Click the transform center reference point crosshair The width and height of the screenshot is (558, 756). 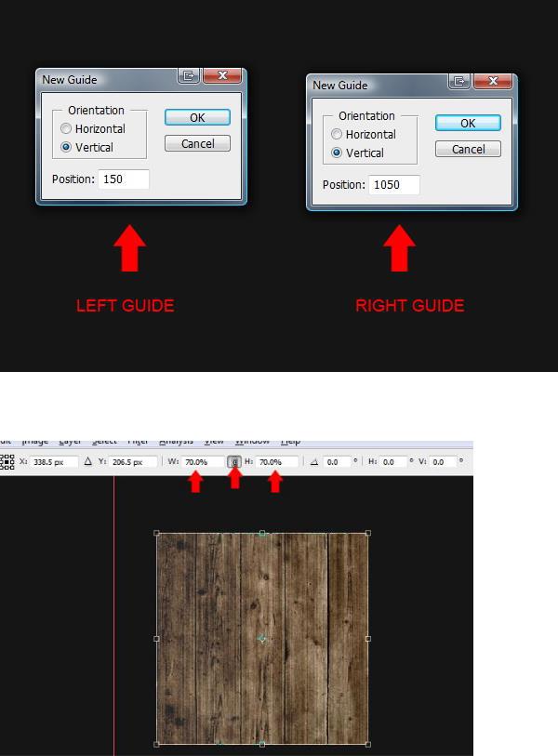pyautogui.click(x=262, y=639)
